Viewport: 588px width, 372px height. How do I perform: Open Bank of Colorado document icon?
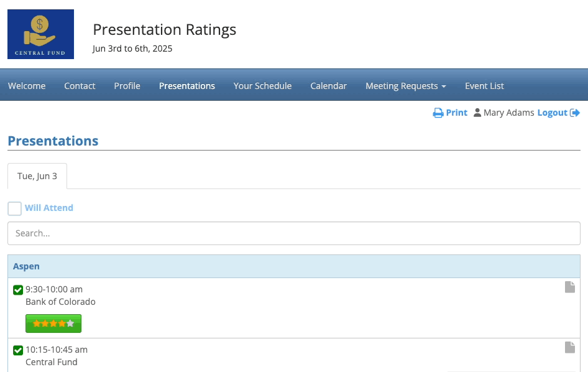pyautogui.click(x=569, y=287)
